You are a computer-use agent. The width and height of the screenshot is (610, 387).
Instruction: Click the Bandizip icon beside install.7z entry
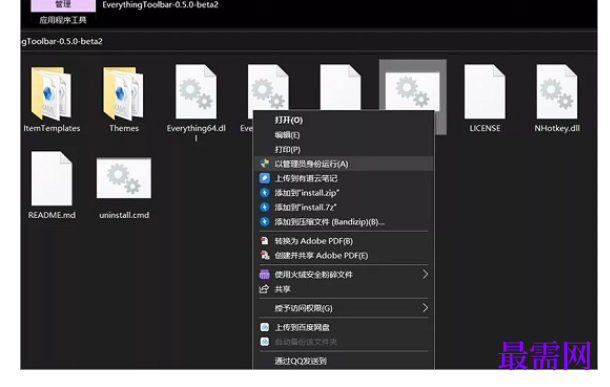click(265, 207)
